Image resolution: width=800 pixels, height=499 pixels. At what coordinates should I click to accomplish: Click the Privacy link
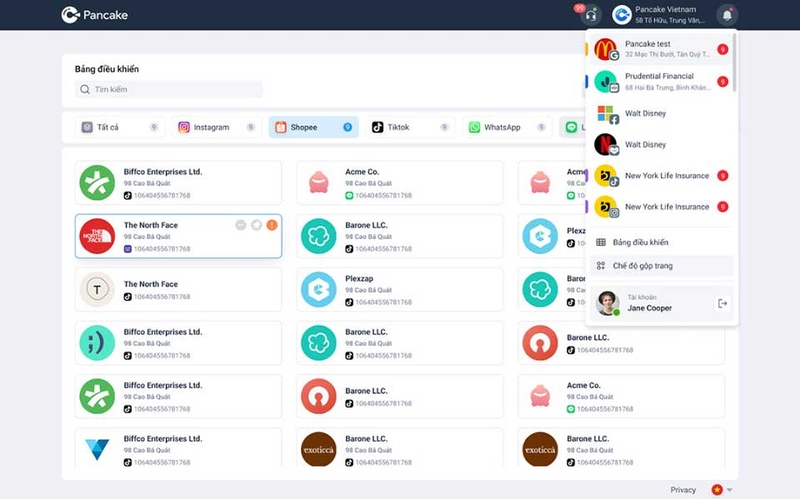coord(683,490)
